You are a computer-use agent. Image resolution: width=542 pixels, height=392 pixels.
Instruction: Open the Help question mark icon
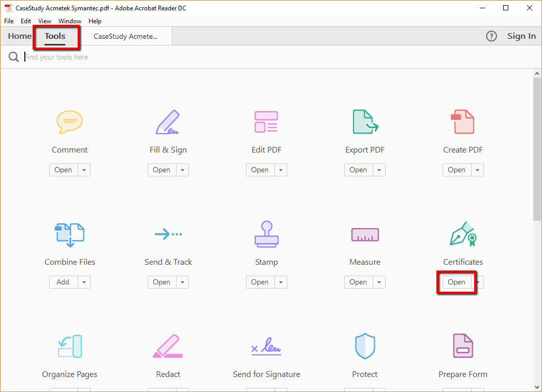click(x=491, y=36)
